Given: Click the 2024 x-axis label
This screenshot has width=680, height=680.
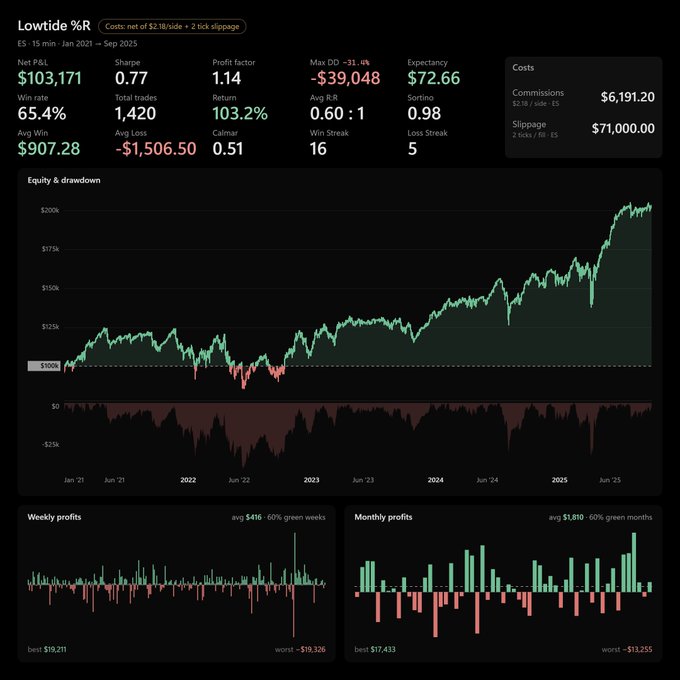Looking at the screenshot, I should click(435, 480).
